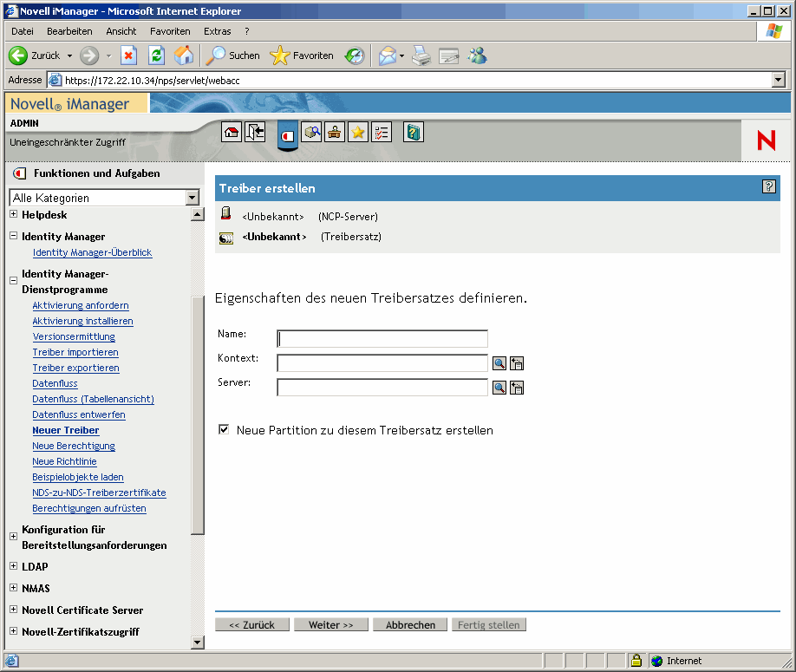Toggle the Roles and Tasks view icon
Image resolution: width=796 pixels, height=672 pixels.
287,133
